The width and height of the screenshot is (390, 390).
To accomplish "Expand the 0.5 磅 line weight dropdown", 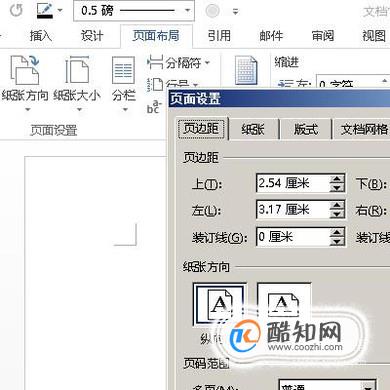I will (188, 10).
